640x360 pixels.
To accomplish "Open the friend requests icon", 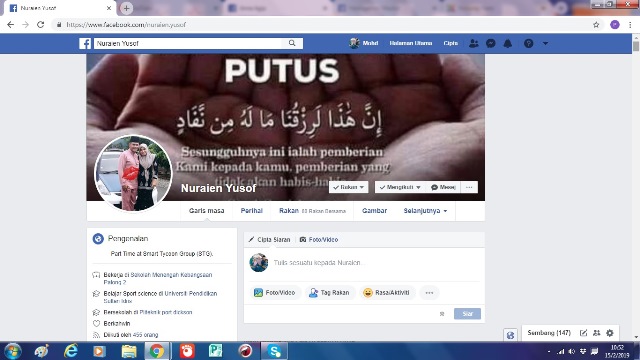I will [x=473, y=43].
